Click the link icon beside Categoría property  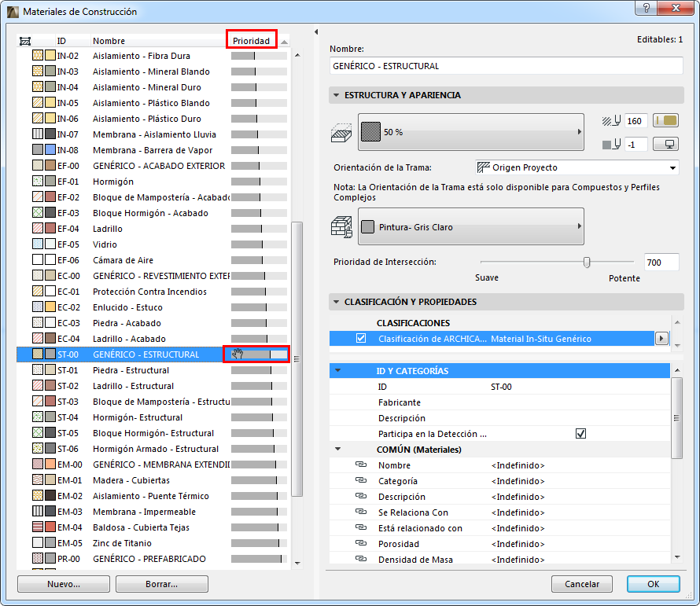(361, 480)
